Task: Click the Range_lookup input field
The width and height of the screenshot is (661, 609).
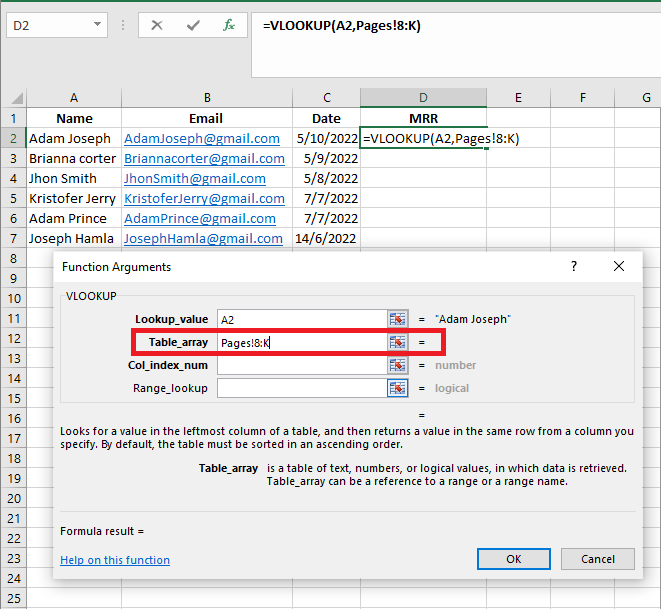Action: tap(302, 388)
